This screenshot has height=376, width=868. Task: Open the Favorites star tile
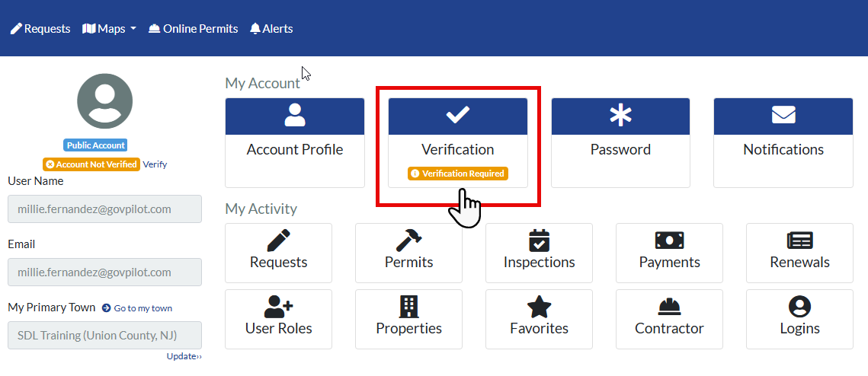[539, 319]
